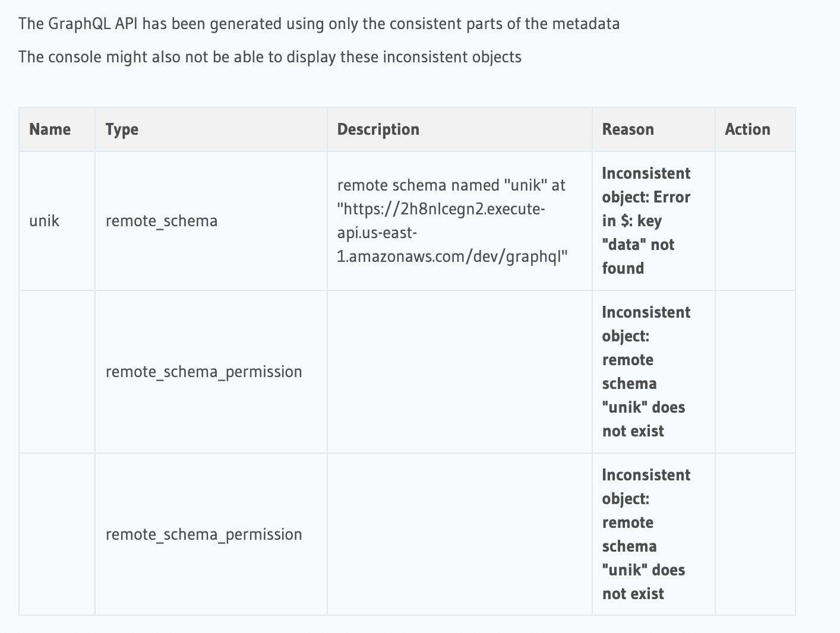This screenshot has height=633, width=840.
Task: Click the empty Name cell in the last row
Action: 57,534
